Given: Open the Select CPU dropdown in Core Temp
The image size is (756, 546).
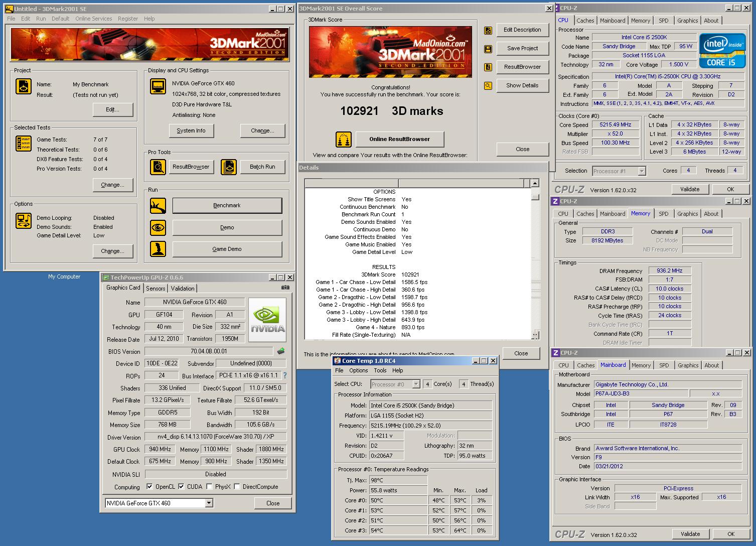Looking at the screenshot, I should click(416, 384).
